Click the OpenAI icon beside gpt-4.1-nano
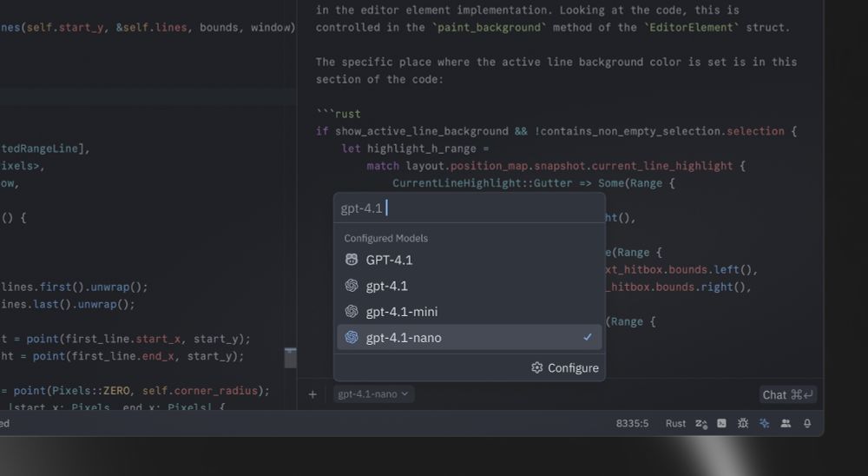This screenshot has width=868, height=476. (352, 338)
